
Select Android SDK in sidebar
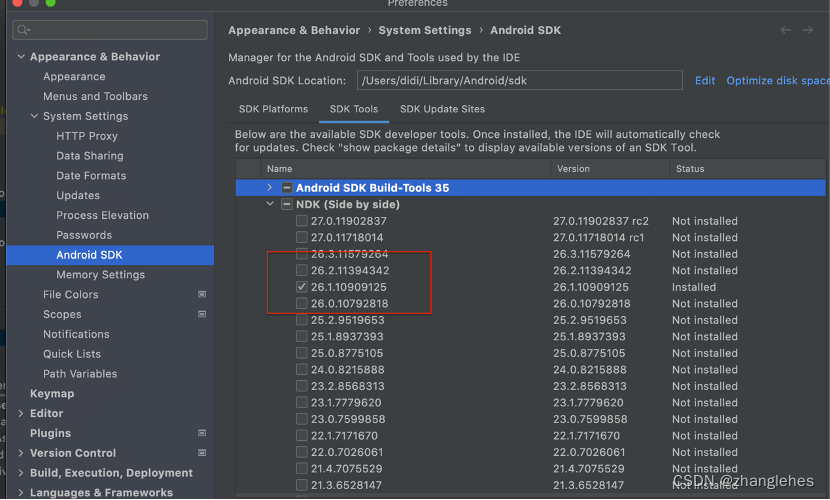[x=110, y=255]
